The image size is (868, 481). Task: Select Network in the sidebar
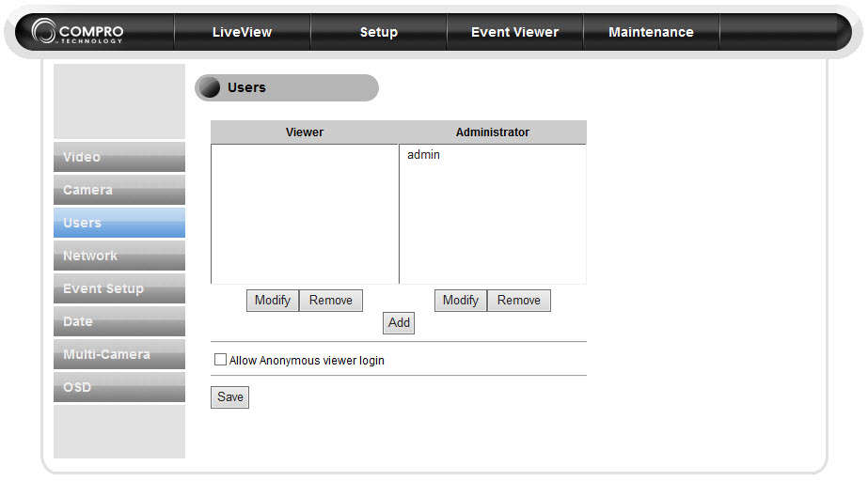119,256
